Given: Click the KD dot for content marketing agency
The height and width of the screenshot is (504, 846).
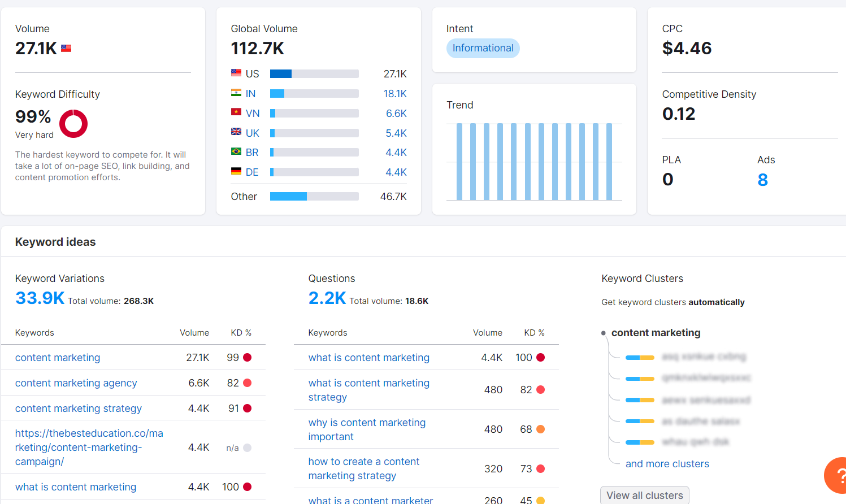Looking at the screenshot, I should 247,383.
